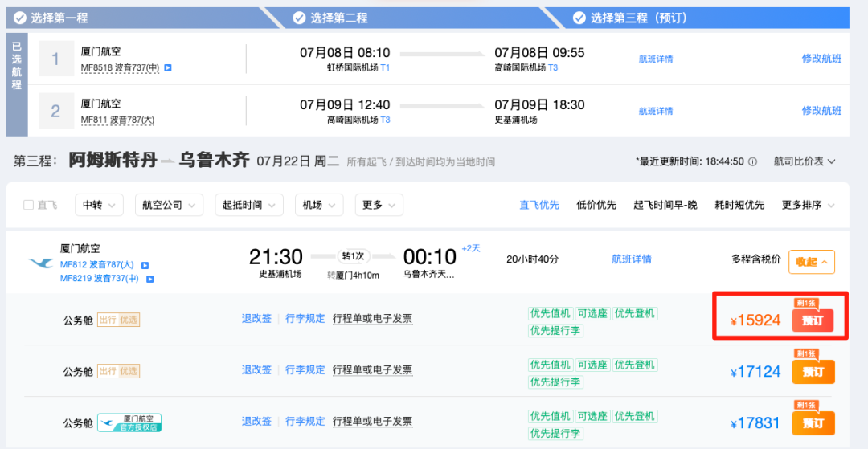Click the checkmark icon of 选择第一程 step

pos(20,18)
